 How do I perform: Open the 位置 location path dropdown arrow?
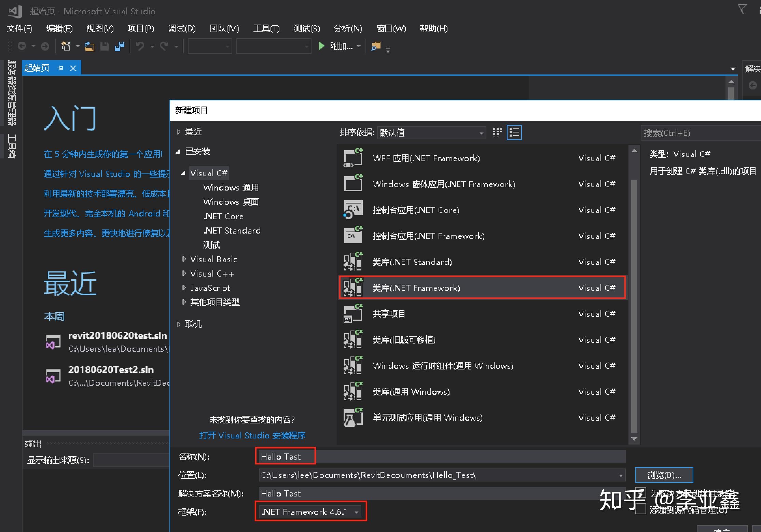(621, 475)
